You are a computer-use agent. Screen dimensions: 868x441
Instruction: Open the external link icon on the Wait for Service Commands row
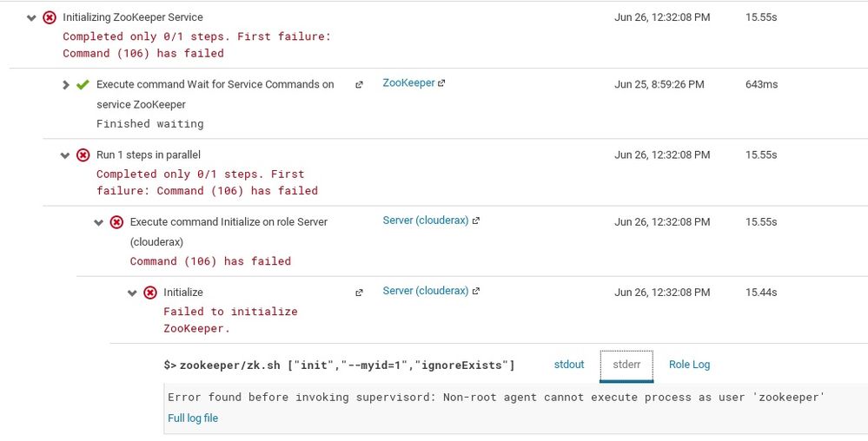(x=359, y=85)
